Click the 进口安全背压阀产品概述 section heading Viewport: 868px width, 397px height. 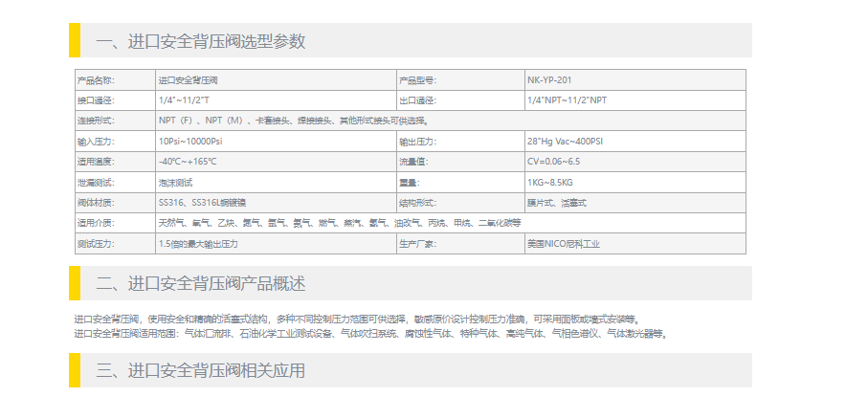coord(200,283)
